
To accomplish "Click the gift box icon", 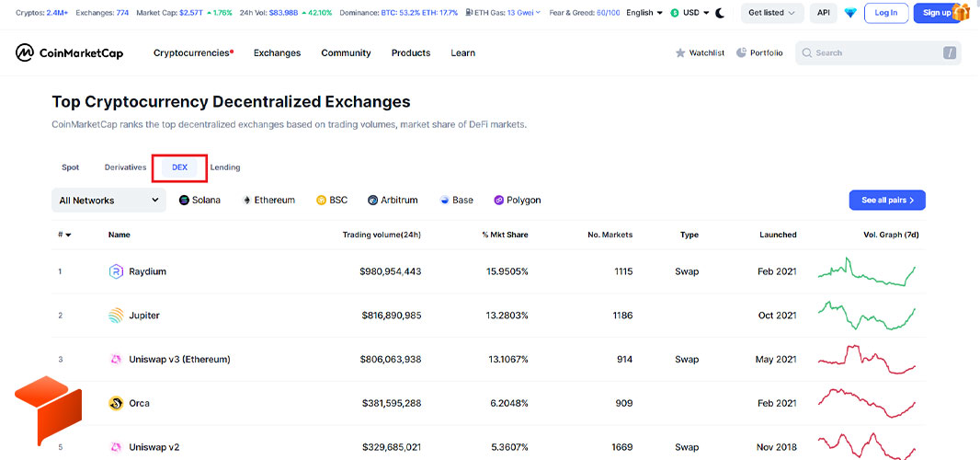I will [961, 11].
